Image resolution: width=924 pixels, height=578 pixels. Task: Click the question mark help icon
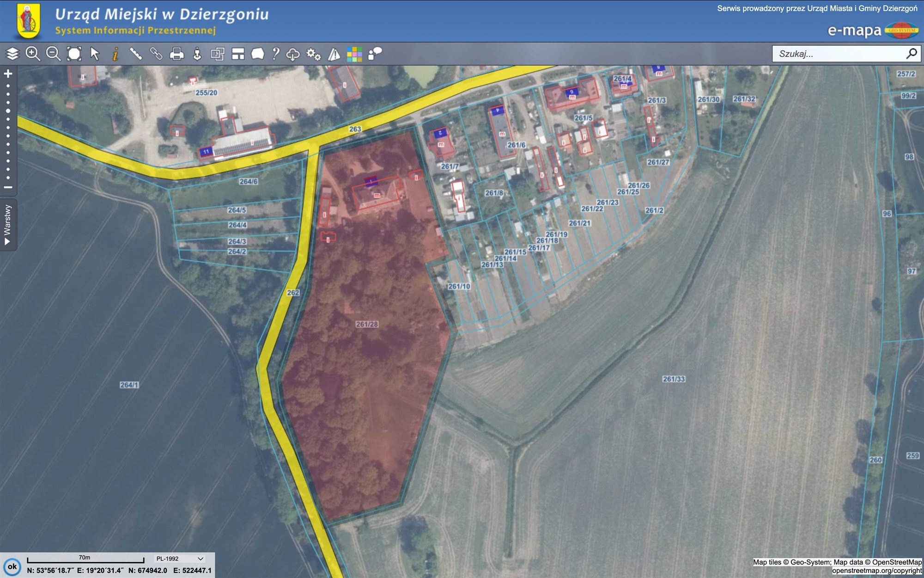(x=276, y=54)
